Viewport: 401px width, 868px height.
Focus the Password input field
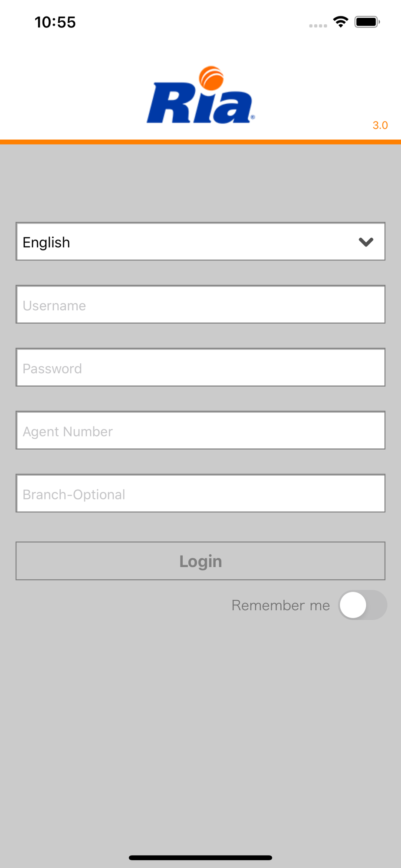200,367
